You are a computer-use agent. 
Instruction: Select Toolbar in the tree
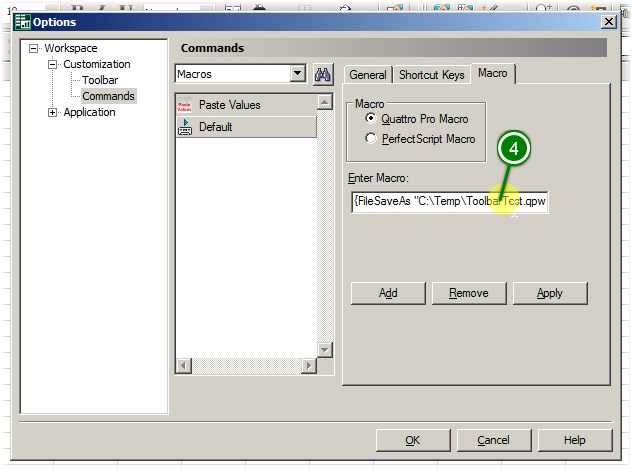pos(100,80)
